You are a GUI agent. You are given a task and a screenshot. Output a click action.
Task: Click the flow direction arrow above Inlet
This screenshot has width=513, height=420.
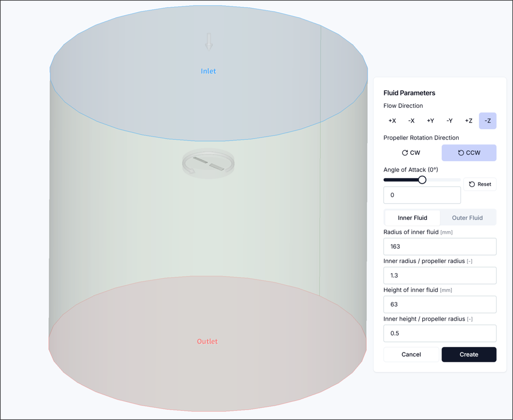pyautogui.click(x=209, y=42)
